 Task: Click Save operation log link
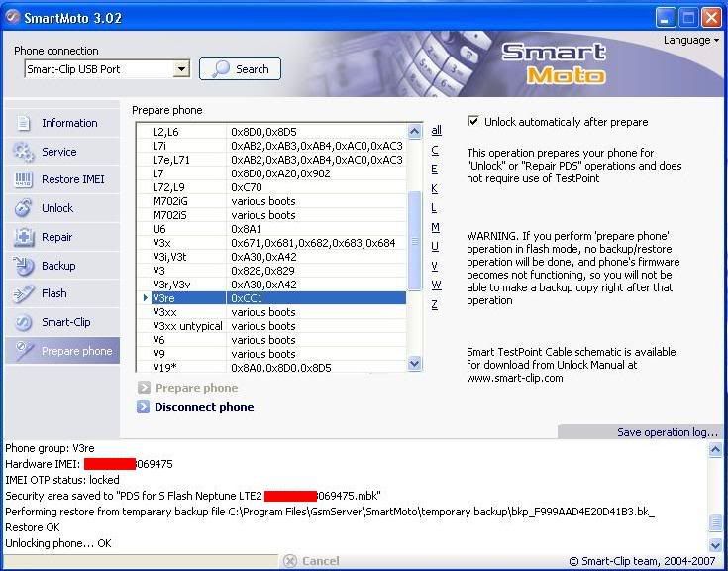coord(668,432)
